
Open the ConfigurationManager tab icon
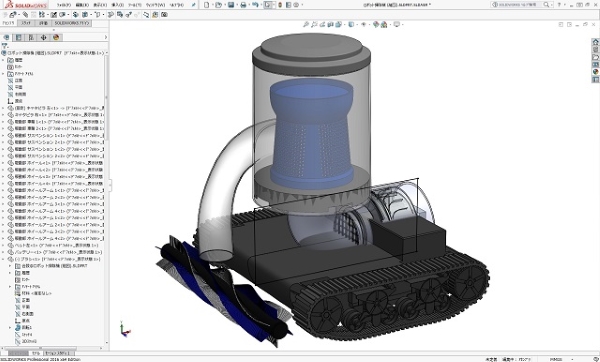(31, 38)
